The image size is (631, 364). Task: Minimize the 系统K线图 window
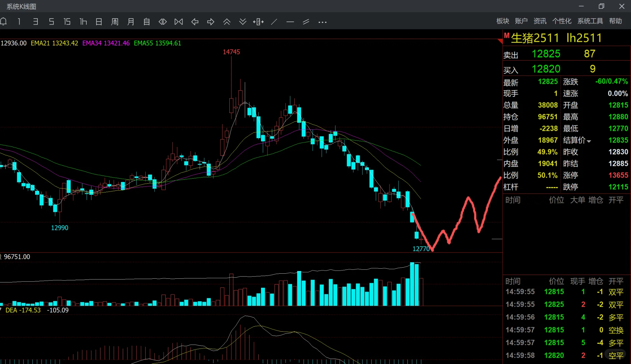pyautogui.click(x=581, y=6)
